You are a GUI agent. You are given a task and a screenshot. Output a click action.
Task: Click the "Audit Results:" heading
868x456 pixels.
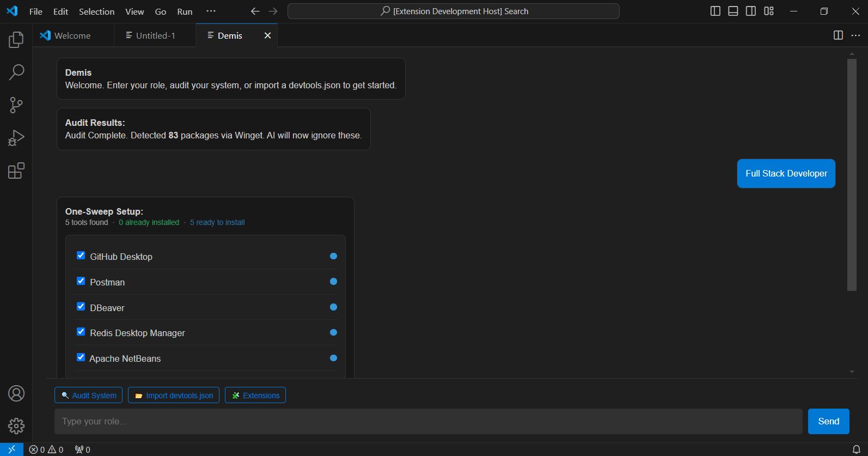(95, 123)
